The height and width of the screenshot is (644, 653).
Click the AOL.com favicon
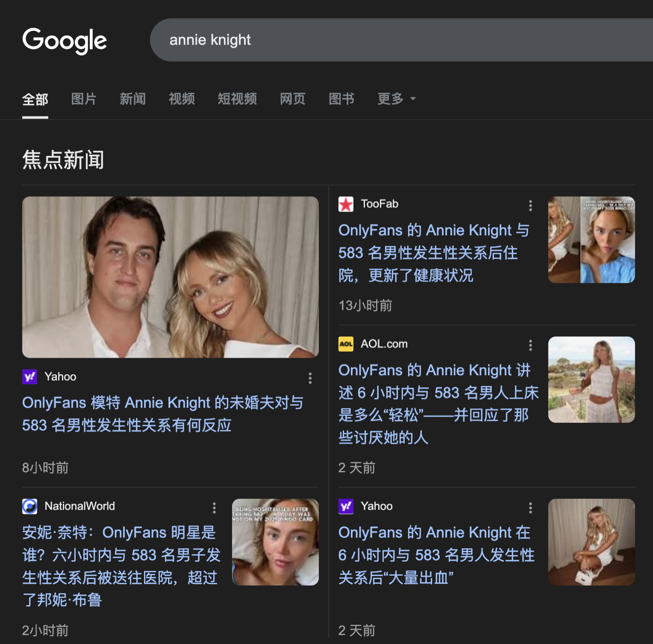(x=346, y=344)
